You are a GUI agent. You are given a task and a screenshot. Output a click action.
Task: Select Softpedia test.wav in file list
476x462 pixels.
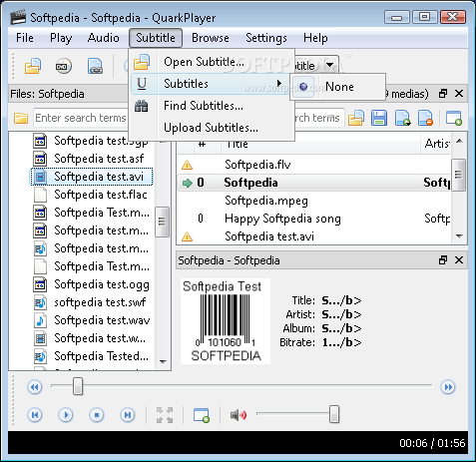[x=102, y=320]
